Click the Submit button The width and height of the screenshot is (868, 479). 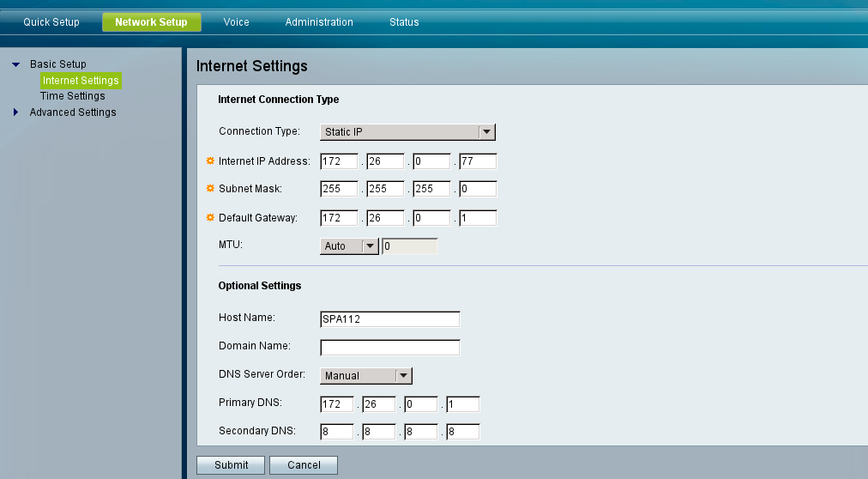232,465
